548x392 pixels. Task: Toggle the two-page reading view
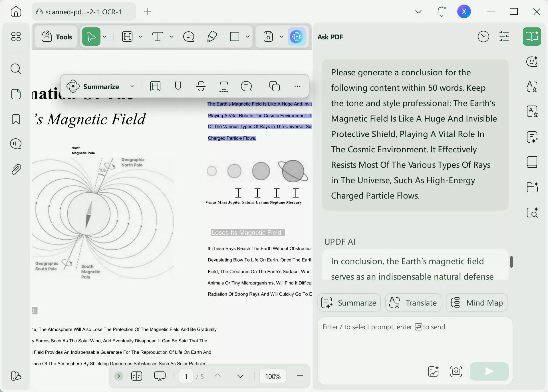137,376
